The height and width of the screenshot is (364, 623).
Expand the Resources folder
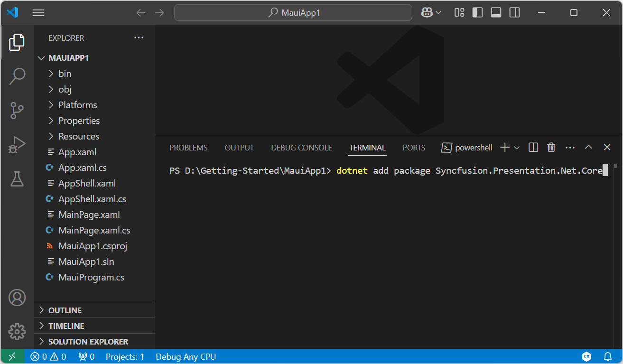(x=95, y=136)
